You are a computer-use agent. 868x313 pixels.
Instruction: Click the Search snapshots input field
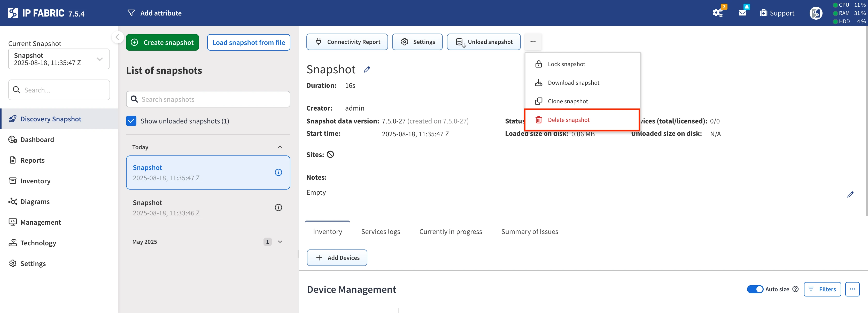208,99
